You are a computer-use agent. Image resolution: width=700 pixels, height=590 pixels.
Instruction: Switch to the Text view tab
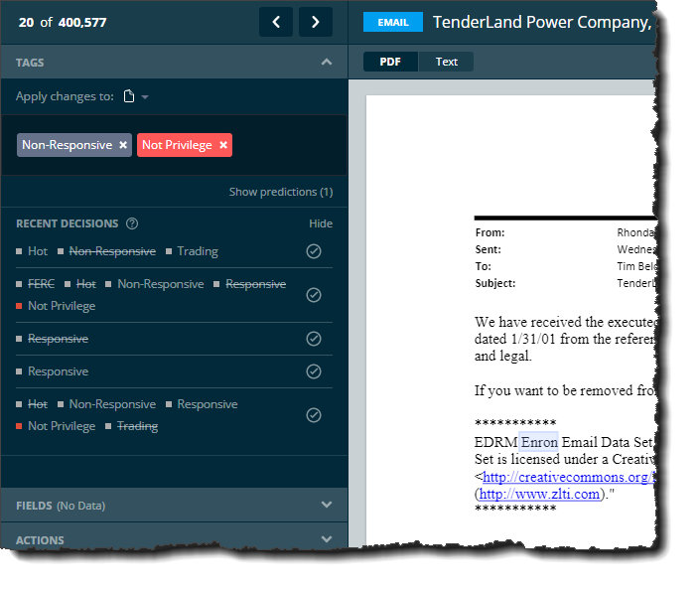[446, 62]
